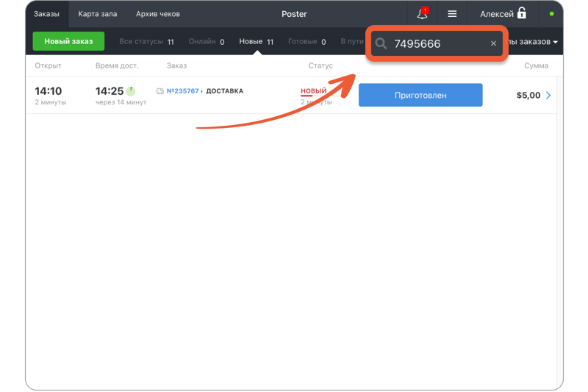This screenshot has width=588, height=392.
Task: Switch to the Заказы tab
Action: pyautogui.click(x=46, y=14)
